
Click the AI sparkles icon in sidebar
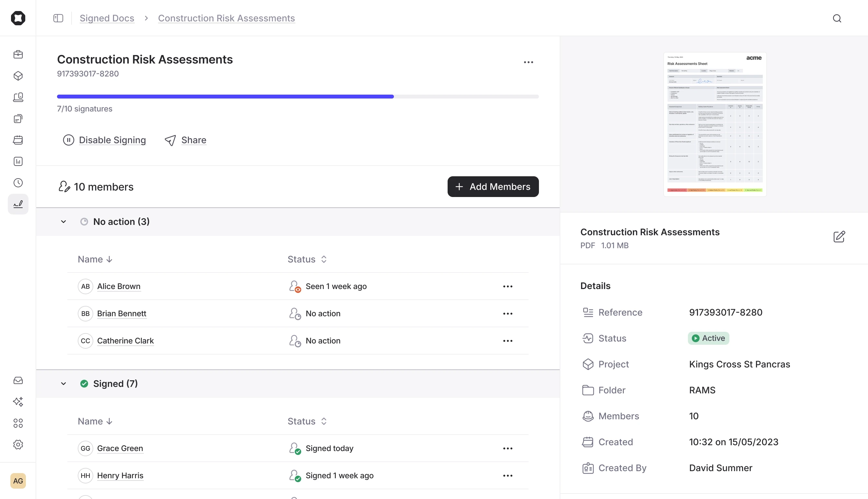(18, 402)
